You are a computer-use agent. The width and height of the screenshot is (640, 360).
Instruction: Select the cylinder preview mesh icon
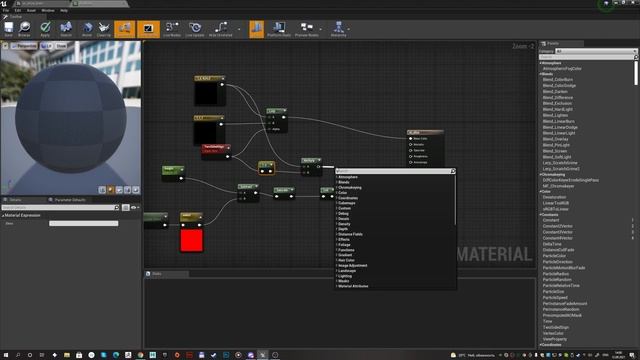pos(102,190)
